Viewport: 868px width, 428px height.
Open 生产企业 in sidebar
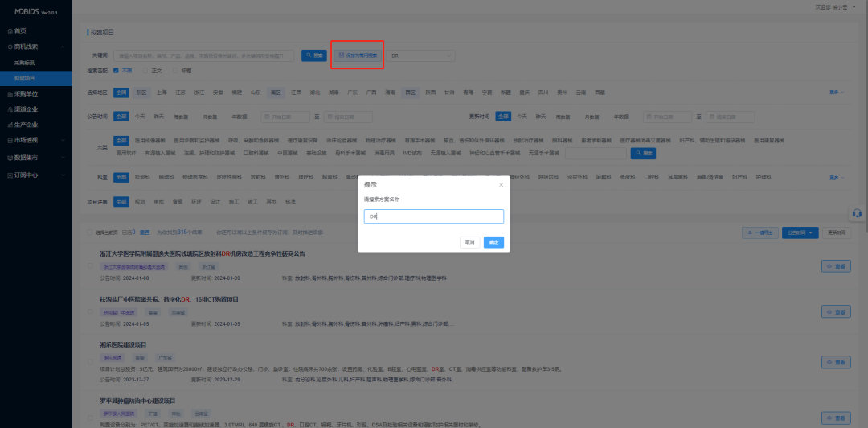pos(26,125)
